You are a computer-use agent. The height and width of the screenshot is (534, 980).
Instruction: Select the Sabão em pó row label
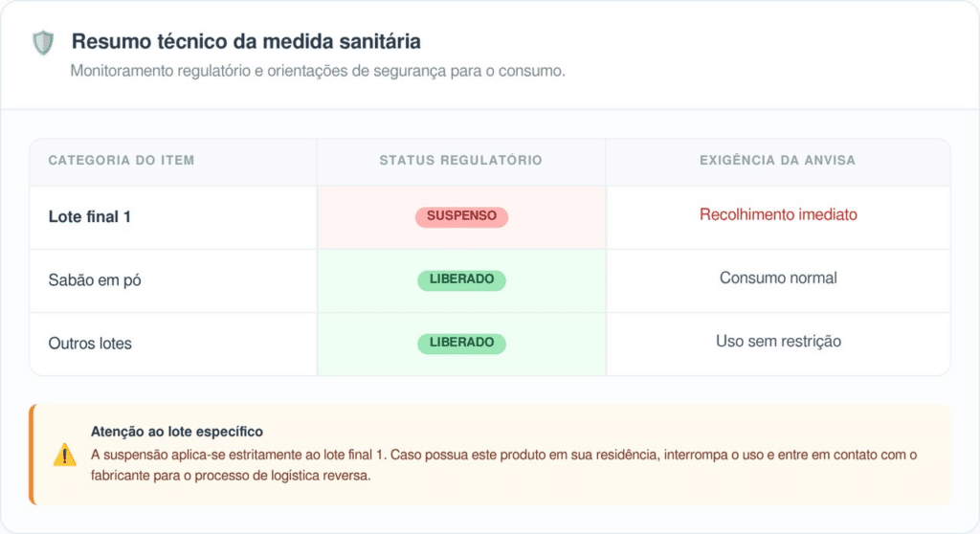[95, 280]
